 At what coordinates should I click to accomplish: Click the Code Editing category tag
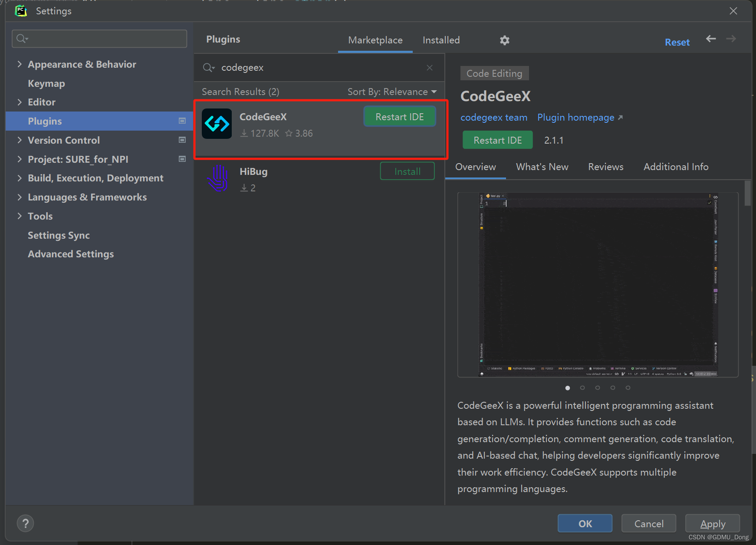click(x=494, y=73)
